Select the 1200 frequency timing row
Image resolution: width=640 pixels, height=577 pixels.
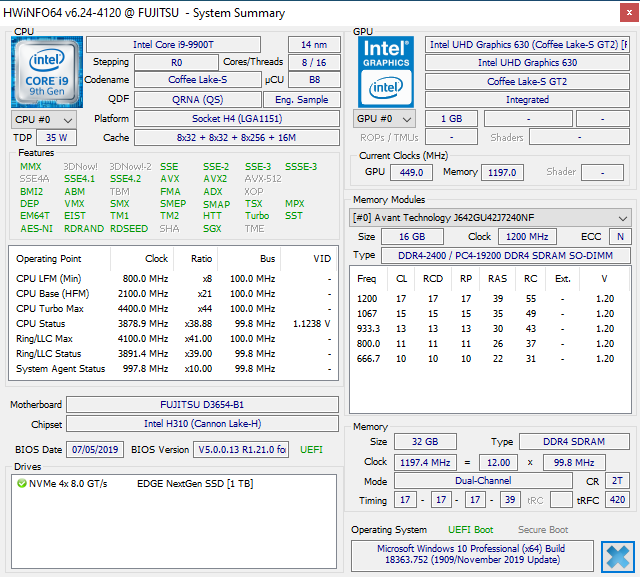click(490, 299)
